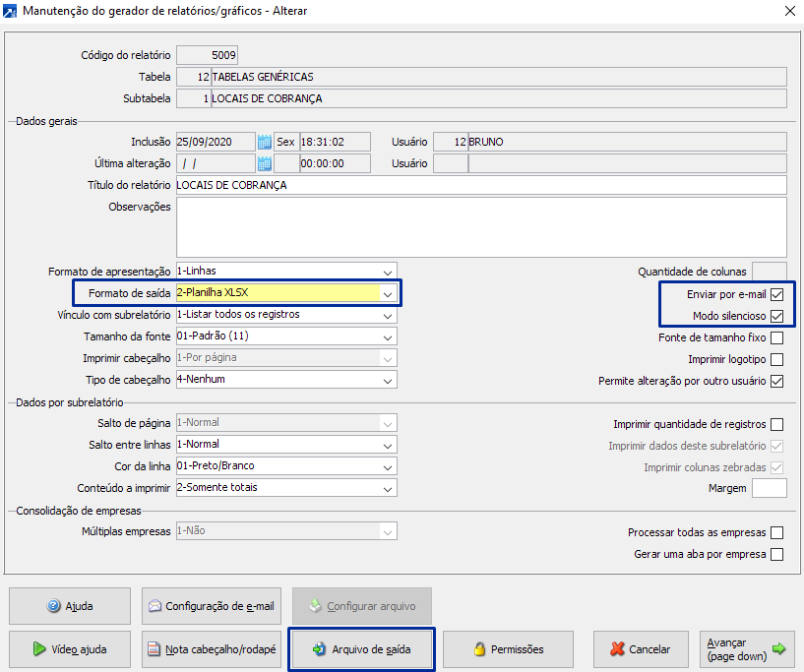Click into the Observações text area

click(480, 226)
